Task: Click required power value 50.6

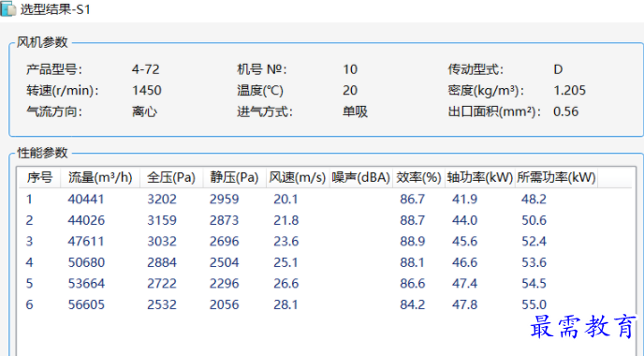Action: 534,220
